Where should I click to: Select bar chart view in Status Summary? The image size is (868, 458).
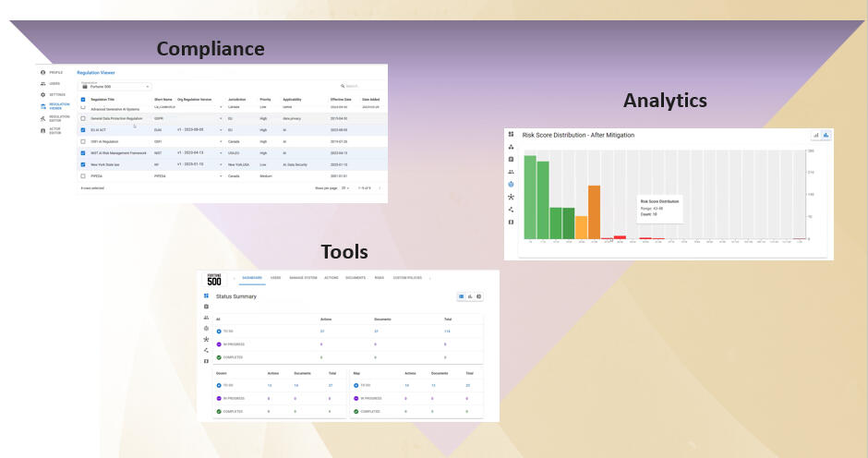(470, 296)
